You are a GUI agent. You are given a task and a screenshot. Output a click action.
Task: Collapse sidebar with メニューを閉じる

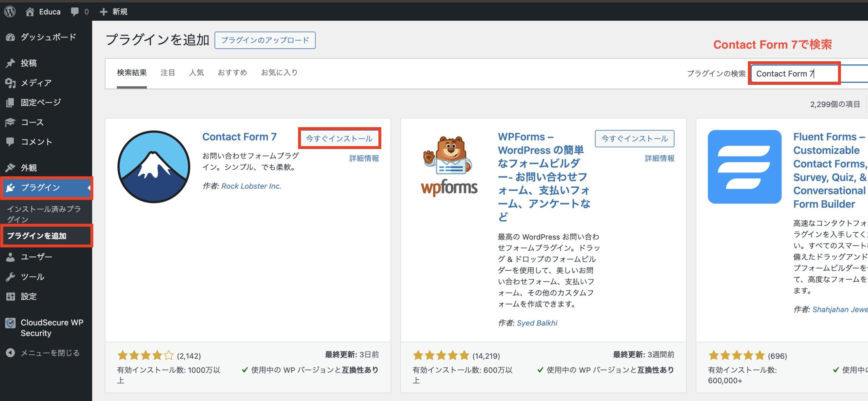(x=50, y=353)
